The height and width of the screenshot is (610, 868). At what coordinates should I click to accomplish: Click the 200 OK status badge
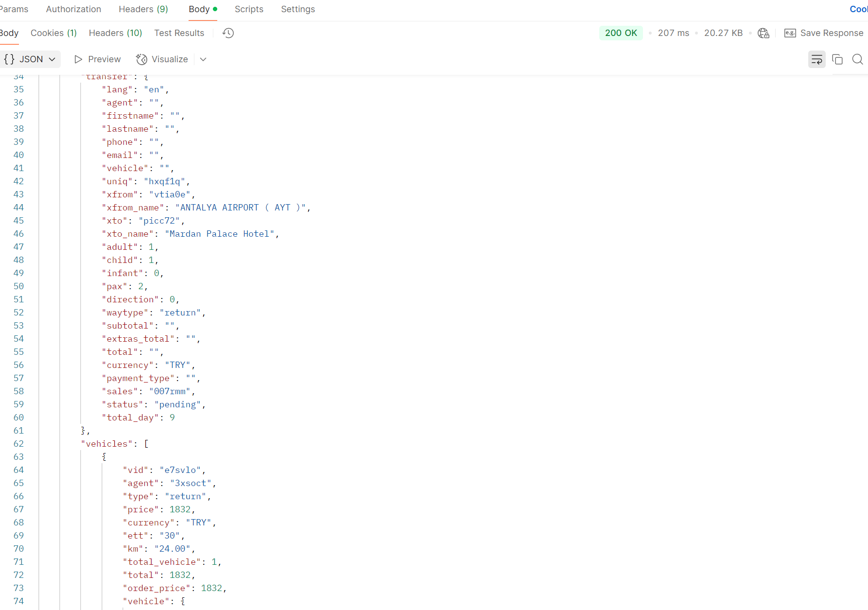[621, 33]
